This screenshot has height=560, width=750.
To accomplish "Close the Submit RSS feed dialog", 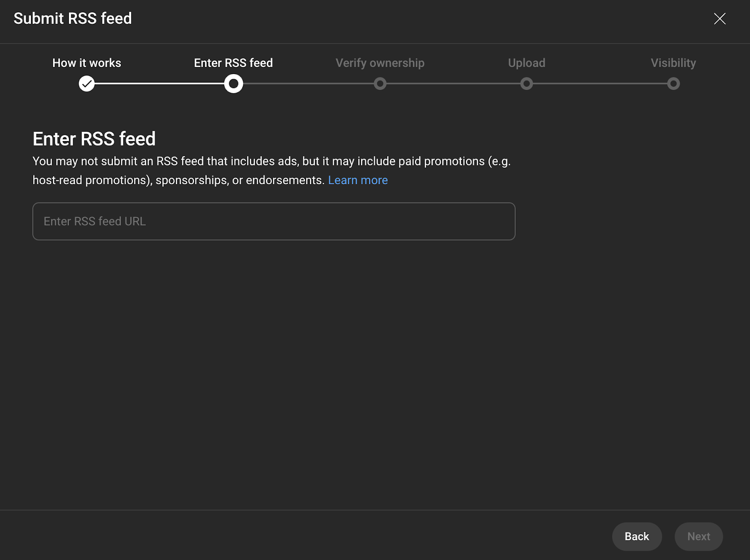I will pos(720,19).
